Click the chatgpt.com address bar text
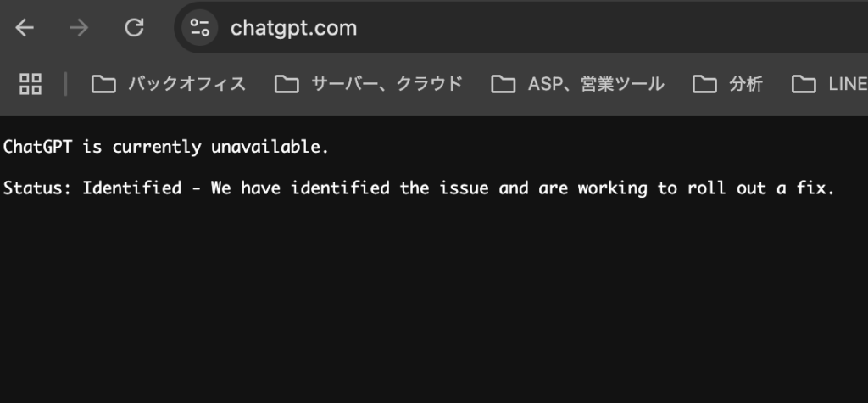868x403 pixels. point(293,28)
